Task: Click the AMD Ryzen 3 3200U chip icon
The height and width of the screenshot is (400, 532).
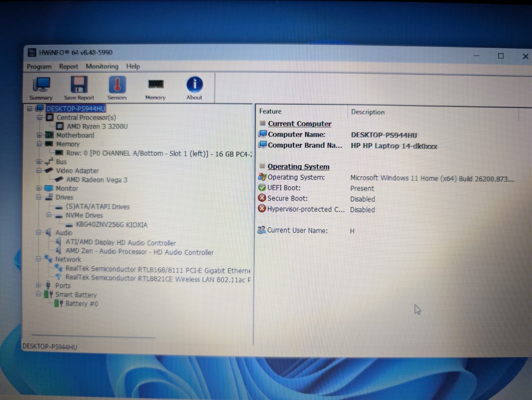Action: [60, 126]
